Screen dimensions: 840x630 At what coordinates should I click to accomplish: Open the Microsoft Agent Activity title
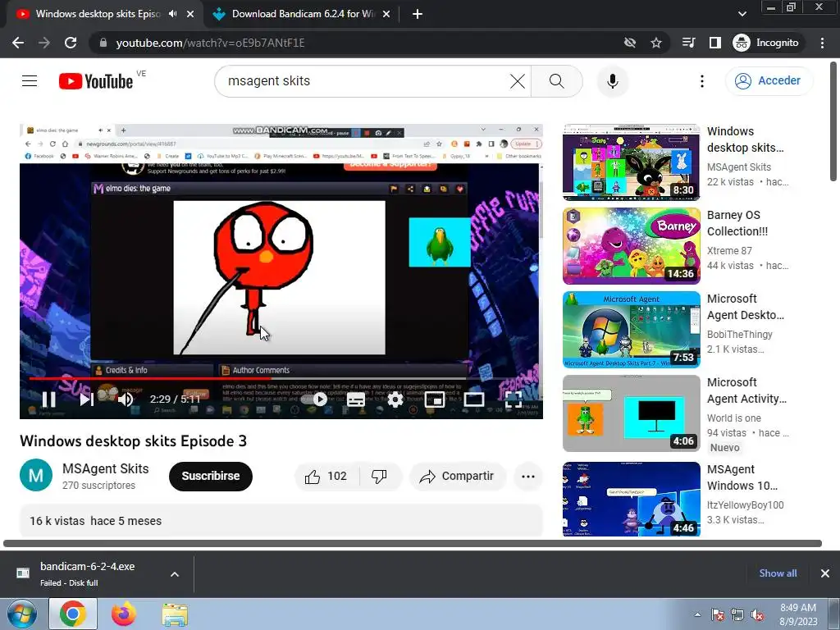746,390
